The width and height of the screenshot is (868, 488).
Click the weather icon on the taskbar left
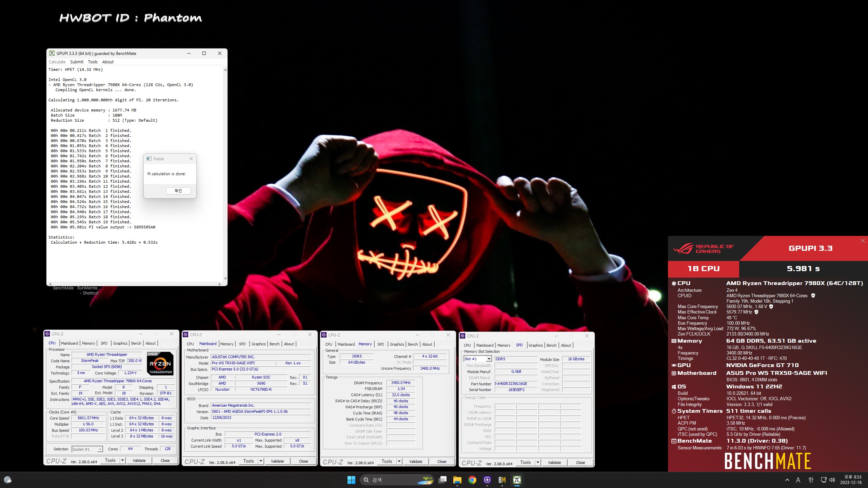7,480
